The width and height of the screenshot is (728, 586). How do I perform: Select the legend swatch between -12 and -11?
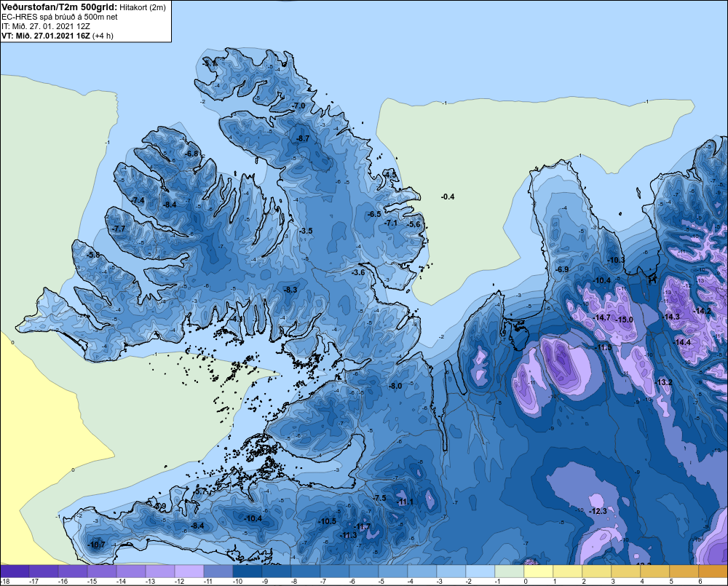(x=189, y=571)
